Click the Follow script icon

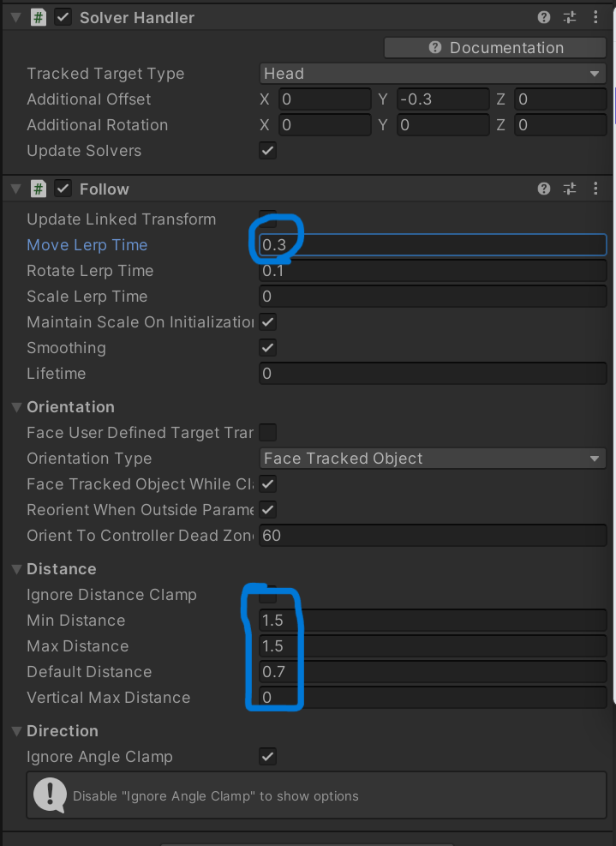point(38,189)
